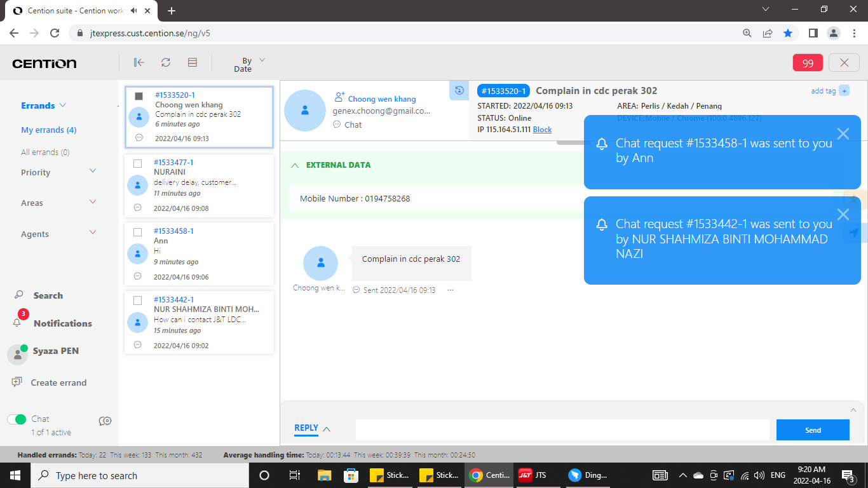The height and width of the screenshot is (488, 868).
Task: Open the Search menu item
Action: pos(48,295)
